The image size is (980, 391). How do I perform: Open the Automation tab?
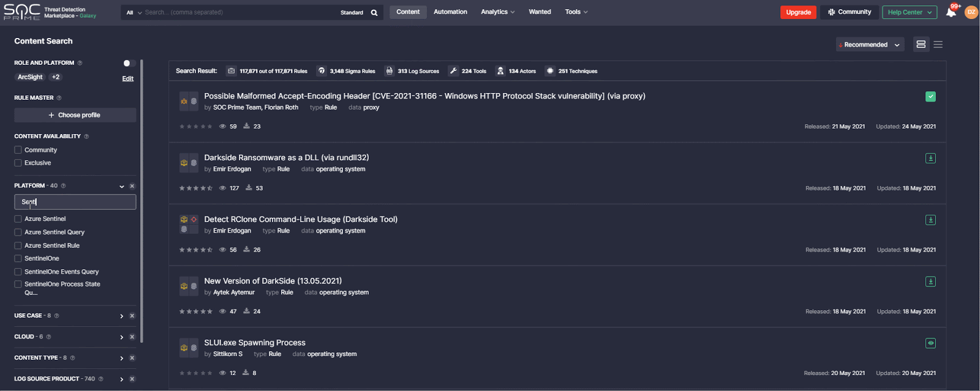pyautogui.click(x=450, y=12)
